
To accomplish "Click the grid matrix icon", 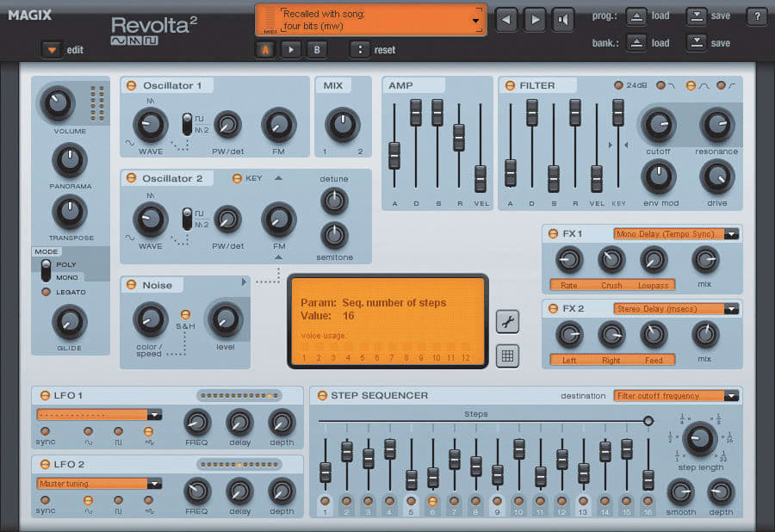I will point(507,356).
